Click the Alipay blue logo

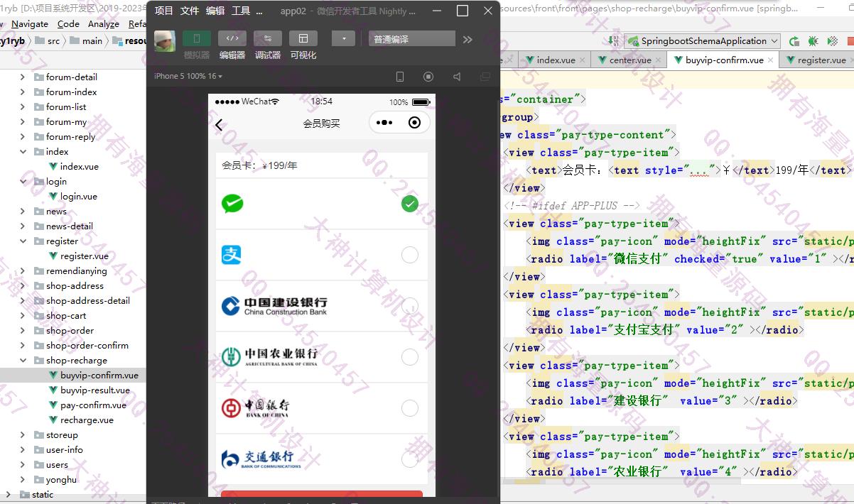232,255
